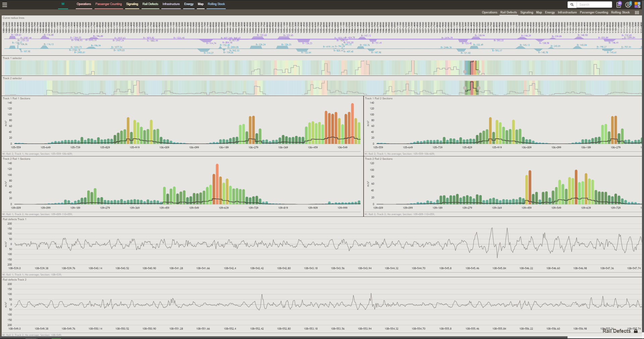Screen dimensions: 644x339
Task: Select Passenger Counting in top navigation
Action: coord(108,4)
